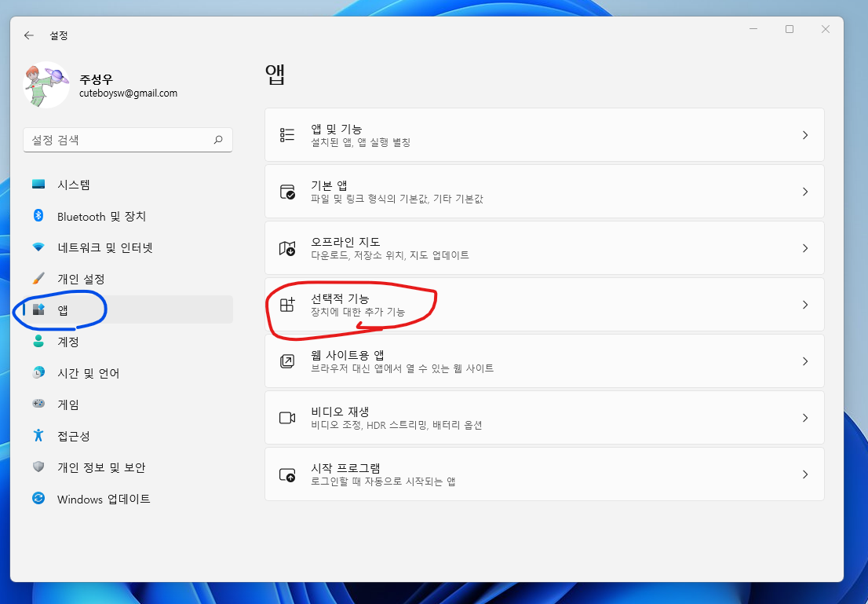Open Bluetooth 및 장치 category
Screen dimensions: 868x604
coord(128,216)
